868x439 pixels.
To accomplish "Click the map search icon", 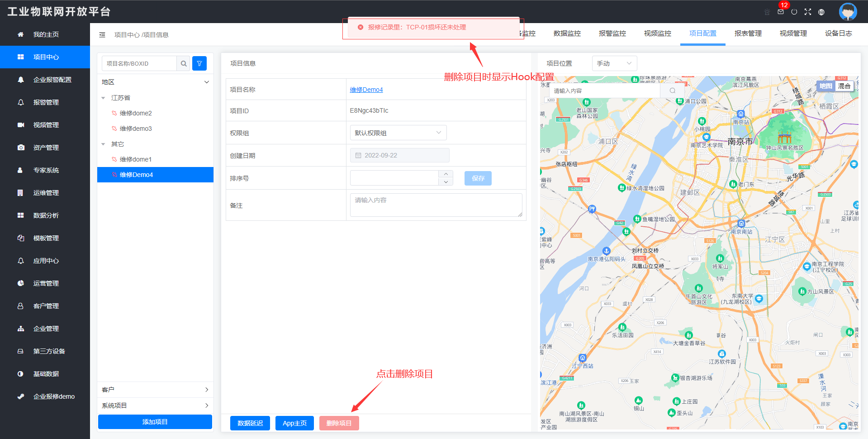I will tap(672, 91).
